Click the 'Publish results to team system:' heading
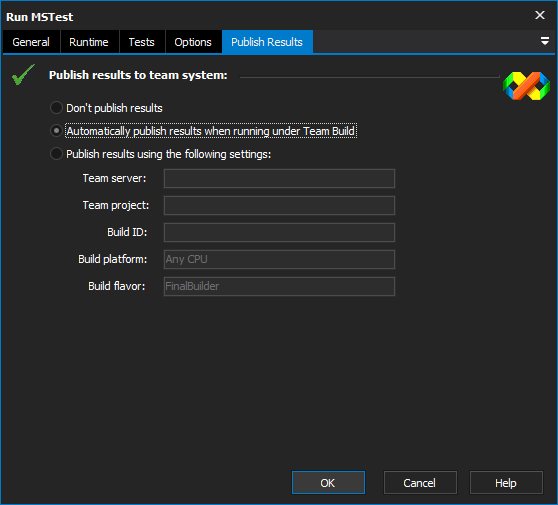 coord(138,75)
